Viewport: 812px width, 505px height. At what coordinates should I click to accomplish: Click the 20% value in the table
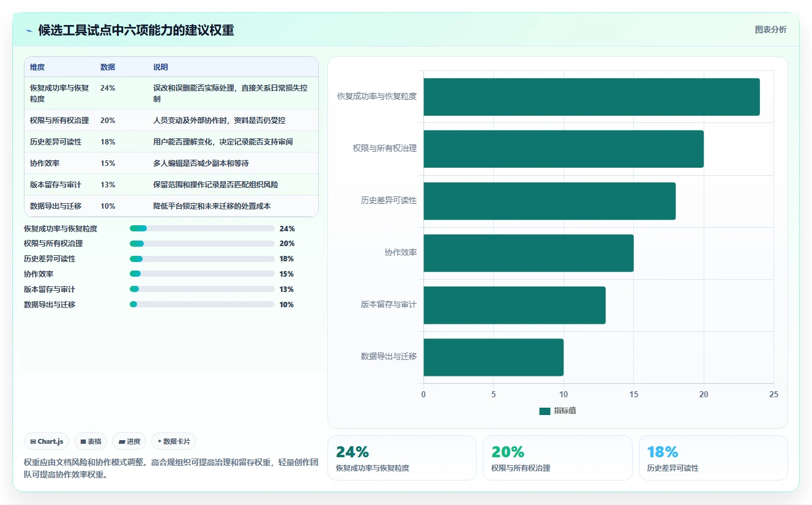coord(108,121)
